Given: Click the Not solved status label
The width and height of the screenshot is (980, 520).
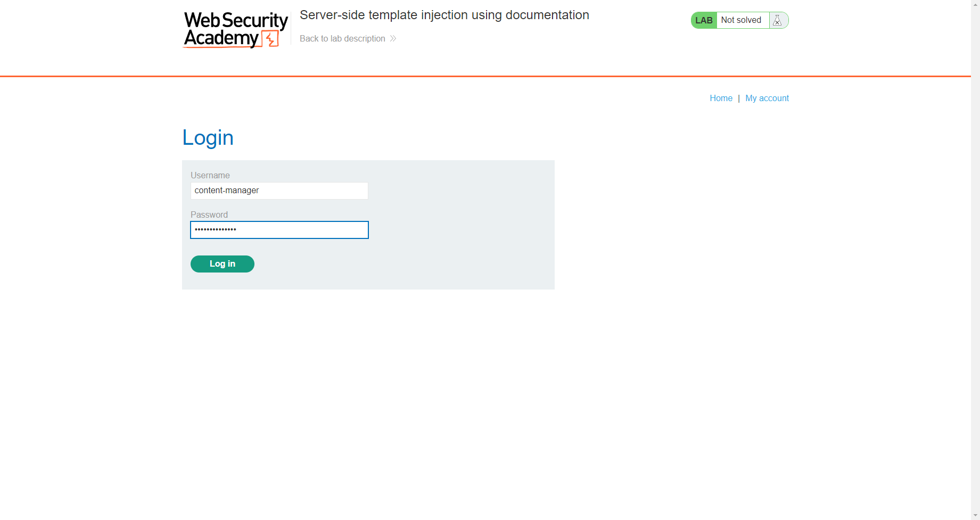Looking at the screenshot, I should pyautogui.click(x=741, y=20).
